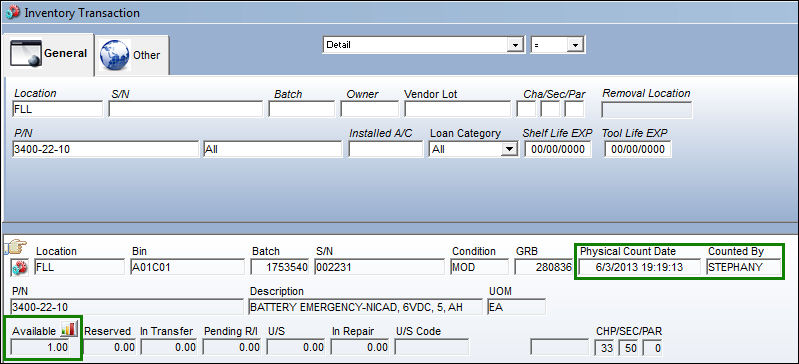
Task: Click the Inventory Transaction window title icon
Action: [x=13, y=13]
